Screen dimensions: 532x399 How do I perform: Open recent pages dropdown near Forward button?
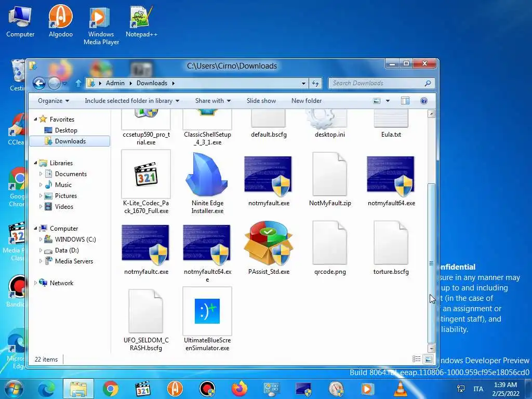coord(65,83)
